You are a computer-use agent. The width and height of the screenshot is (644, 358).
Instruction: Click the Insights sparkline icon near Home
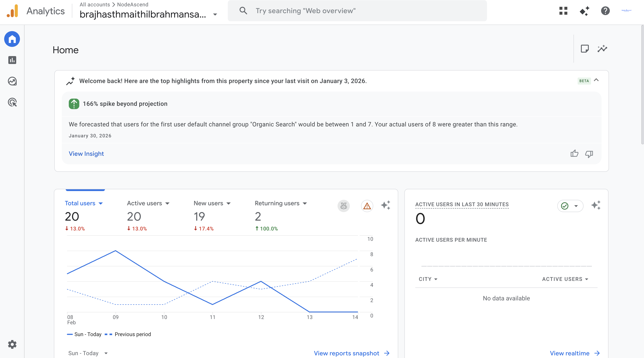pyautogui.click(x=602, y=48)
